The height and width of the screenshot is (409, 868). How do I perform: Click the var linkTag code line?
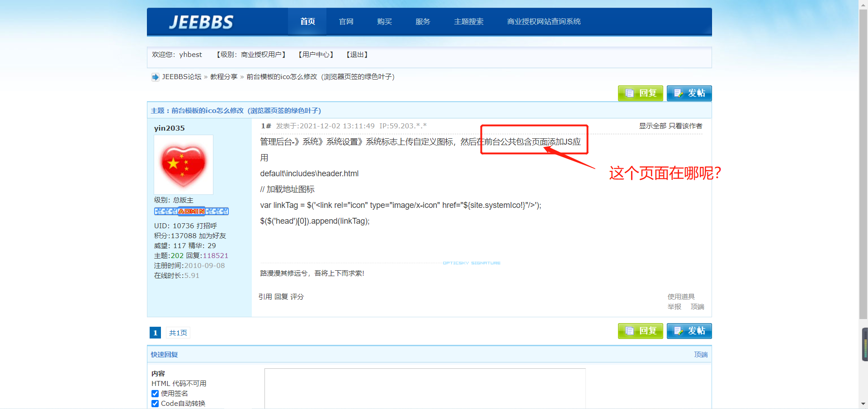click(x=401, y=205)
